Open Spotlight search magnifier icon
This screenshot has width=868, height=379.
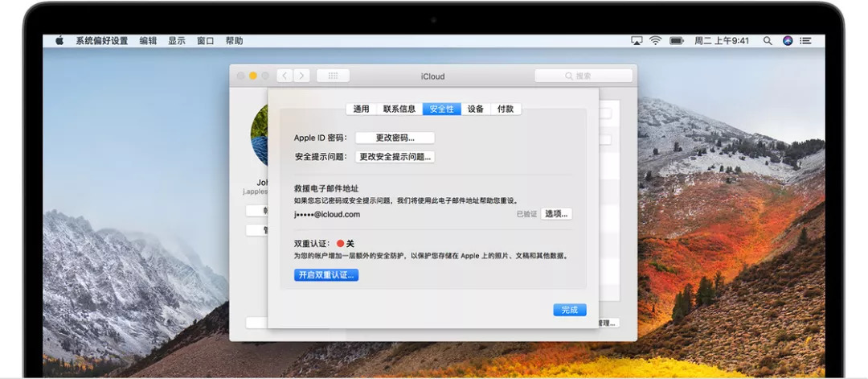tap(768, 41)
